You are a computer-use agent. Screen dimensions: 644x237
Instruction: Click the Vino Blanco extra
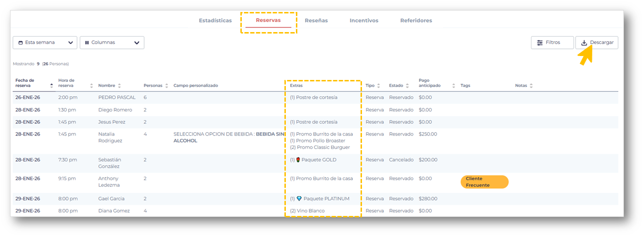(307, 211)
